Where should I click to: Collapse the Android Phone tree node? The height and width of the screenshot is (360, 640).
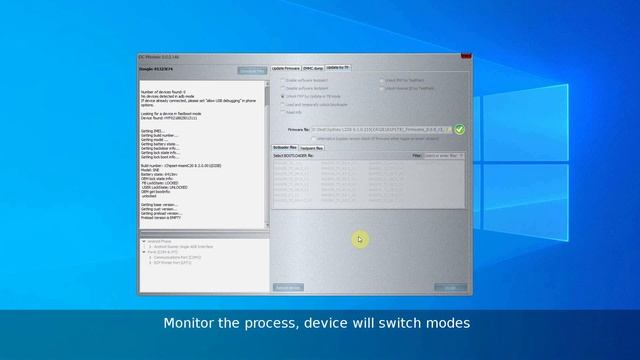click(x=144, y=242)
